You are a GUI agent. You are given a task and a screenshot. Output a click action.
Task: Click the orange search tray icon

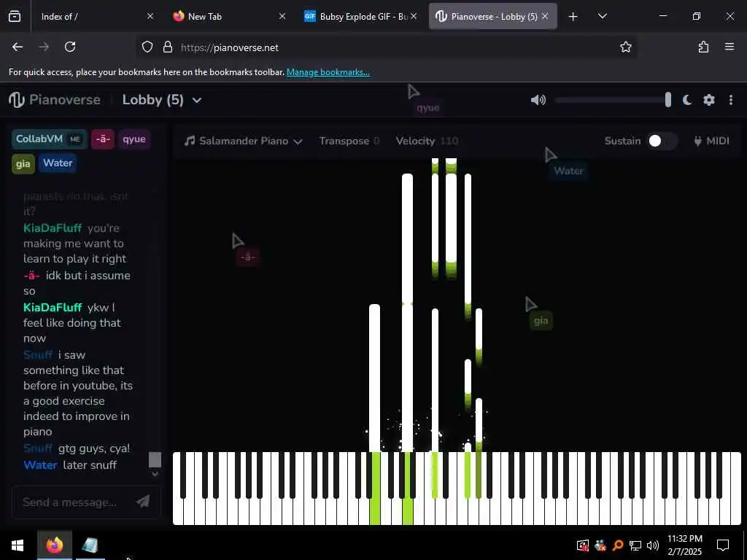(618, 545)
